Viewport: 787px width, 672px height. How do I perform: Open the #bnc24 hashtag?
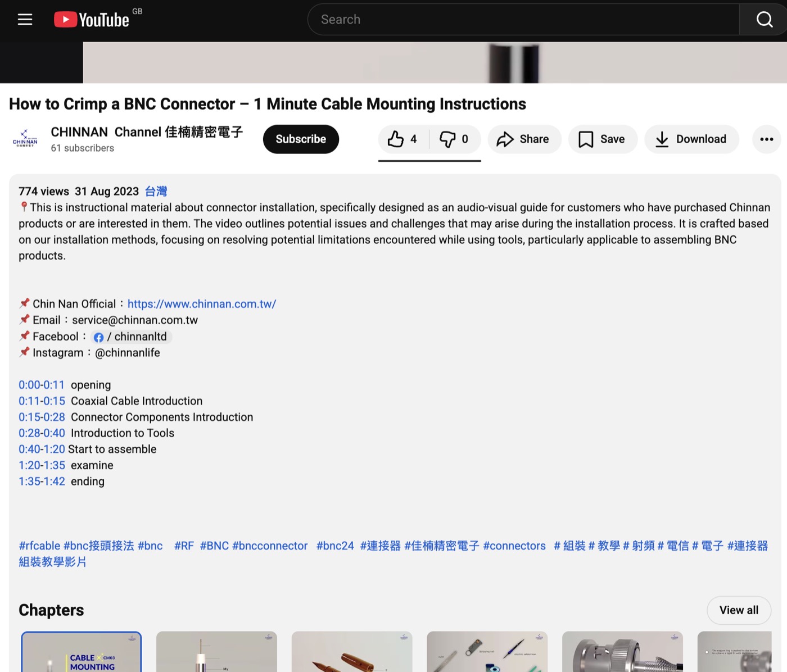(335, 546)
